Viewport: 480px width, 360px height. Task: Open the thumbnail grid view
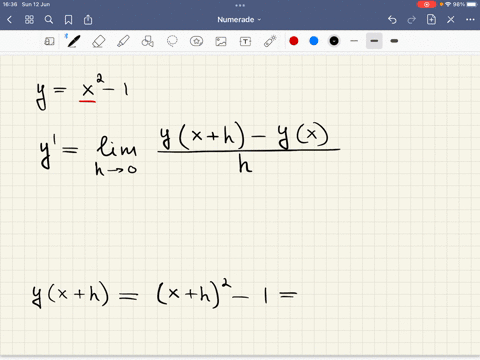click(29, 20)
